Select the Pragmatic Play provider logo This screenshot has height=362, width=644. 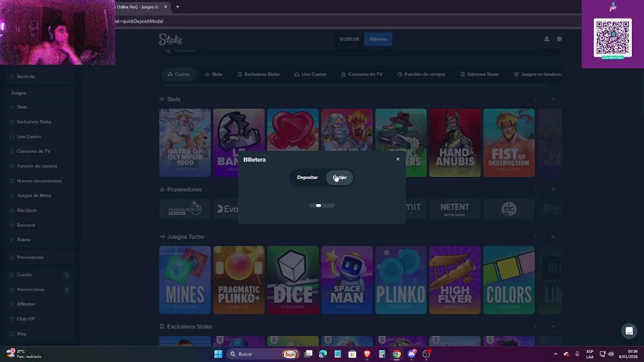[x=185, y=209]
